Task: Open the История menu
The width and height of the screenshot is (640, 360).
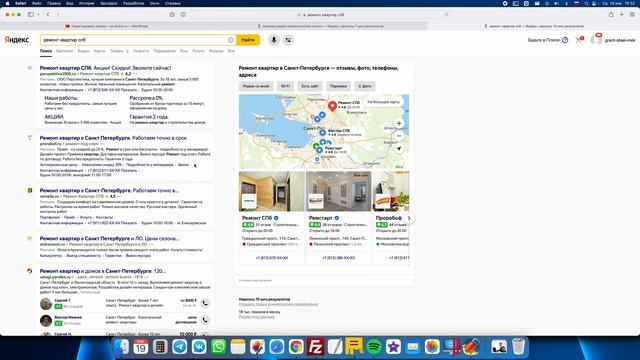Action: pyautogui.click(x=87, y=3)
